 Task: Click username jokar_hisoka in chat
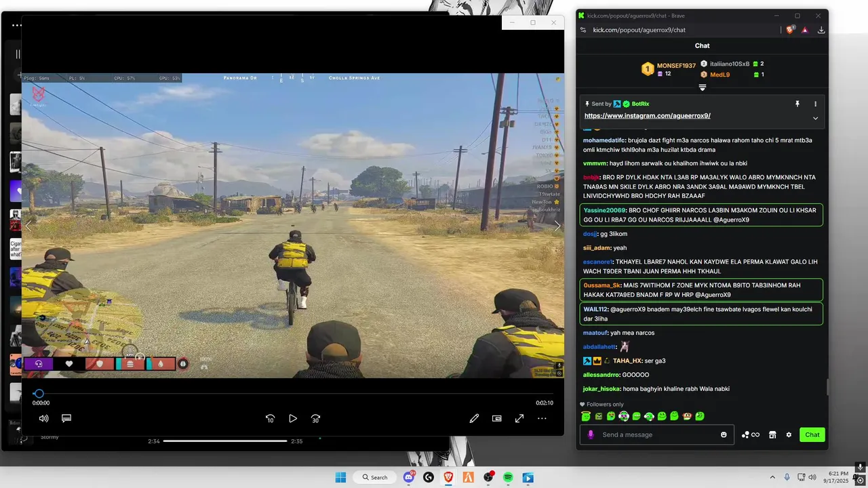601,388
